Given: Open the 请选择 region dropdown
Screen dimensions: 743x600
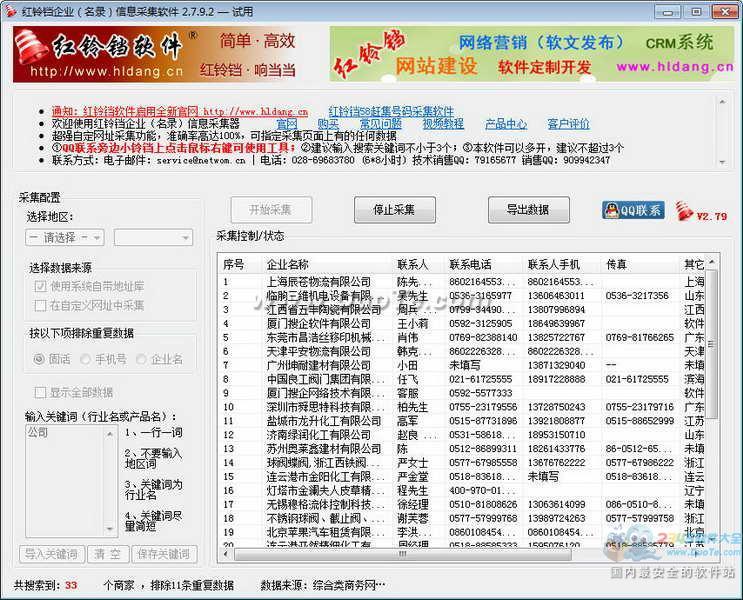Looking at the screenshot, I should 65,237.
